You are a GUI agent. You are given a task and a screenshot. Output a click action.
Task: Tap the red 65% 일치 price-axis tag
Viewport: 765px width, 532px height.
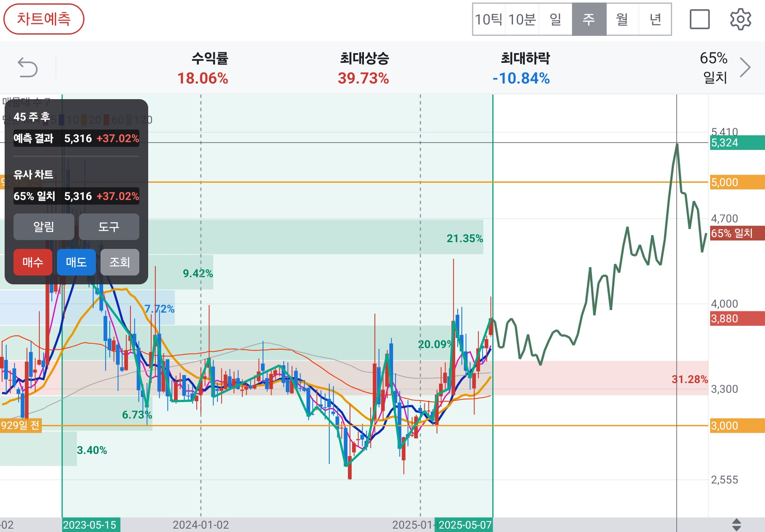(737, 233)
